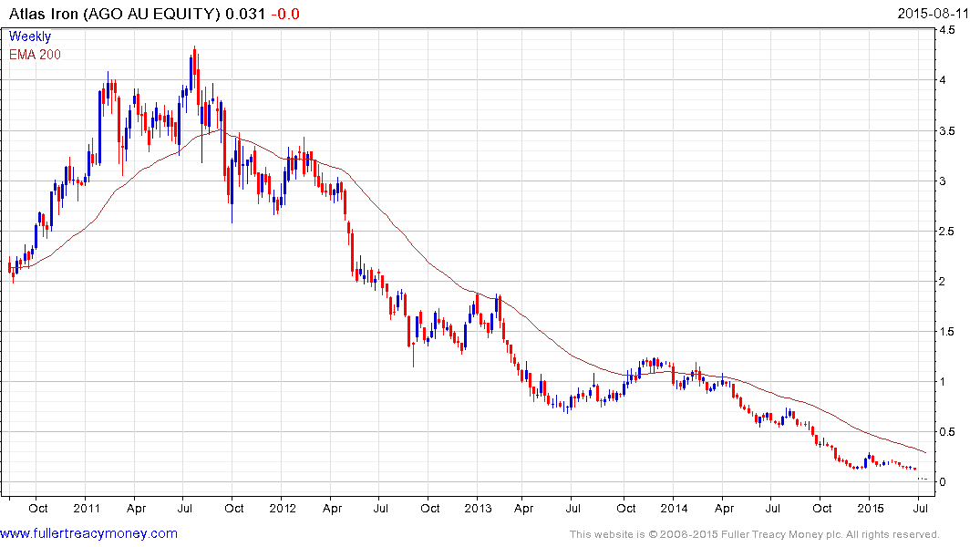Image resolution: width=980 pixels, height=547 pixels.
Task: Open the www.fullertreacymoney.com link
Action: [x=88, y=533]
